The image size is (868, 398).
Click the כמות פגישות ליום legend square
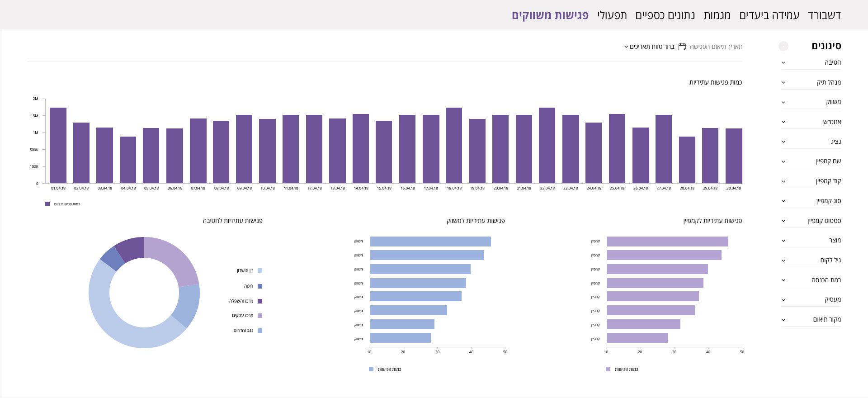pos(47,204)
